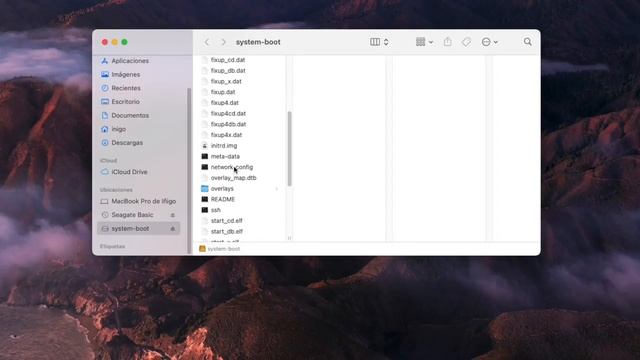
Task: Click the ssh black file icon
Action: (205, 210)
